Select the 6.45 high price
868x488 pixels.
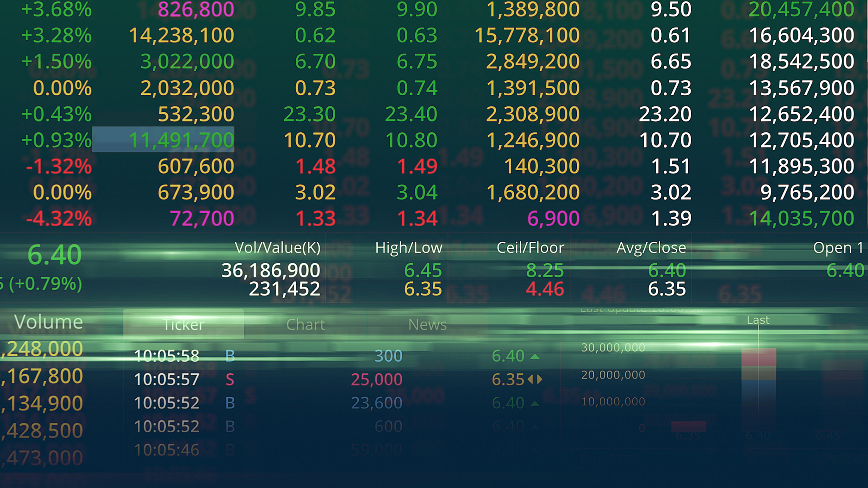tap(423, 270)
